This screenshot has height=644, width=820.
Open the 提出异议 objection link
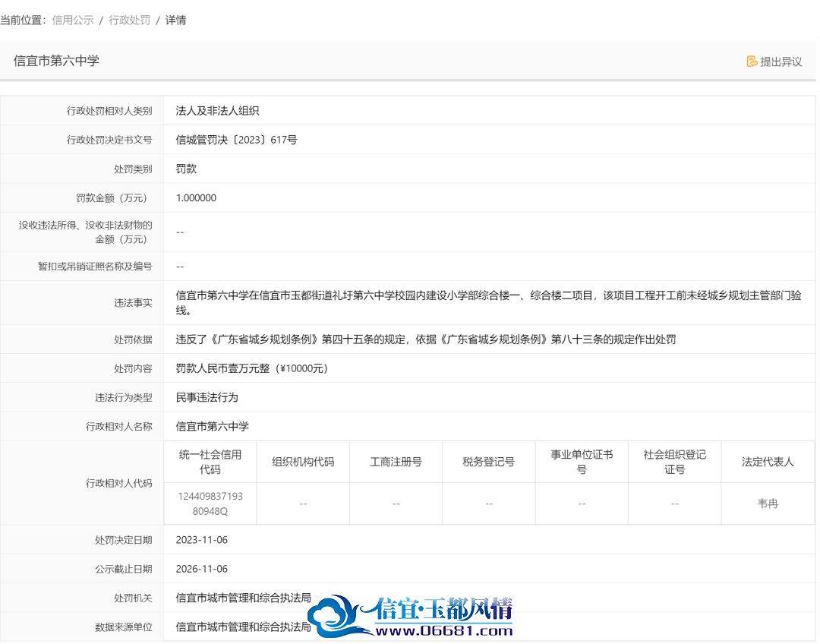[x=774, y=62]
